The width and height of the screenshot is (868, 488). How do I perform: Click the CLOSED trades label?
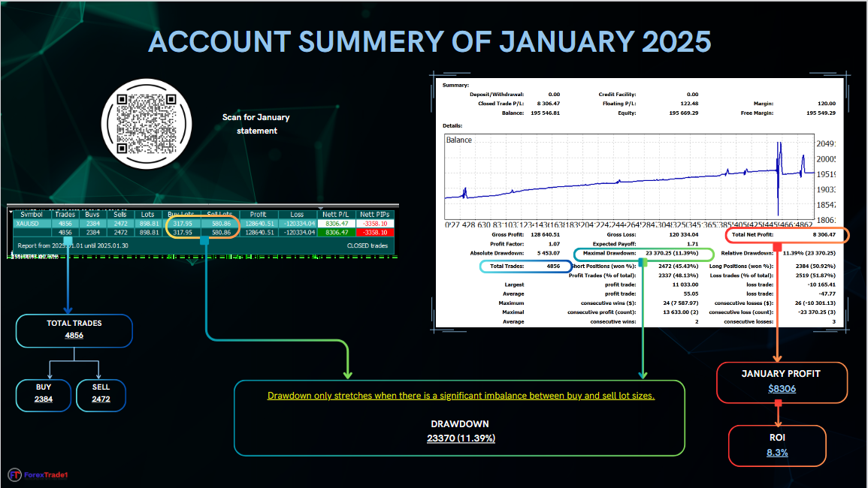[x=367, y=246]
